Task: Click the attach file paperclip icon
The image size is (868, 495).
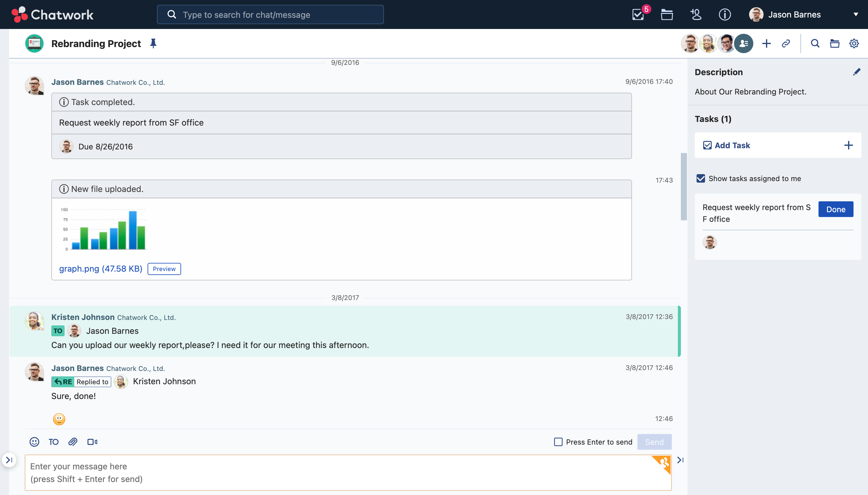Action: tap(73, 442)
